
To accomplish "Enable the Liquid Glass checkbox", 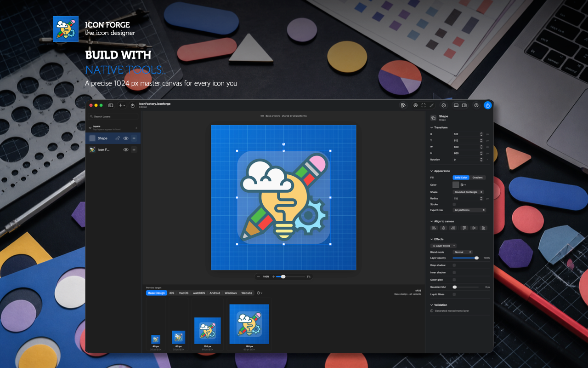I will point(454,294).
